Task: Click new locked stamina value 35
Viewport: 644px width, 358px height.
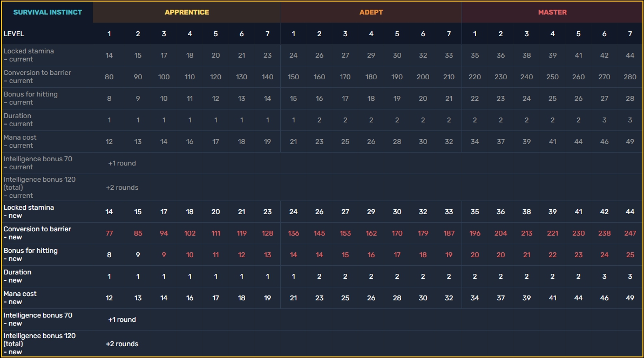Action: [x=475, y=211]
